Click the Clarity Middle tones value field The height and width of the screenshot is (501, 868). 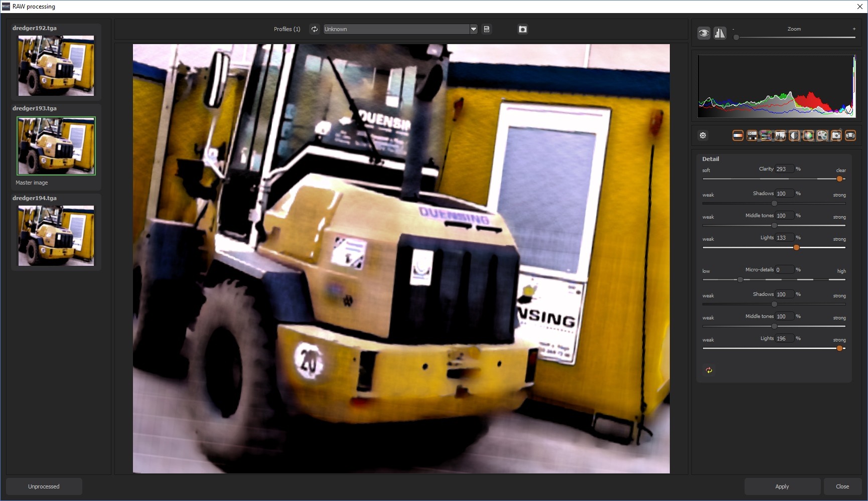[784, 216]
